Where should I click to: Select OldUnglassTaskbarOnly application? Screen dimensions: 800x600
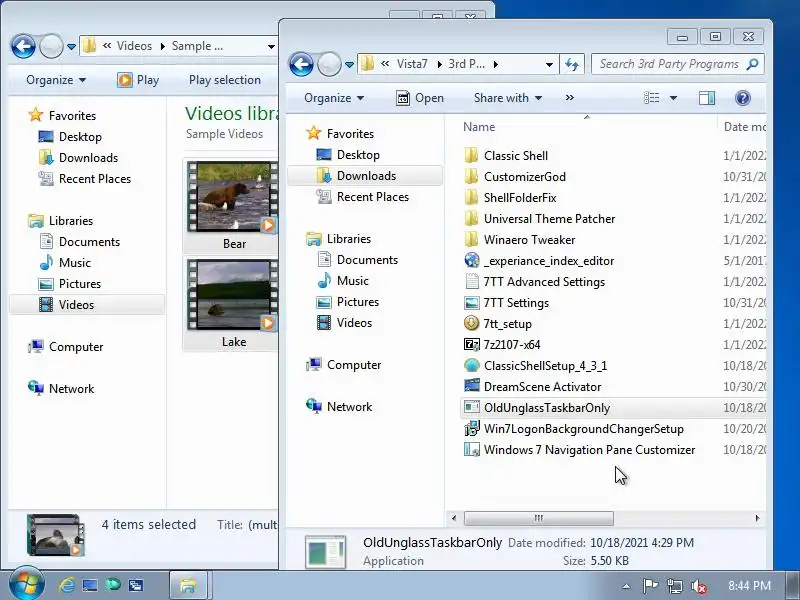point(546,408)
